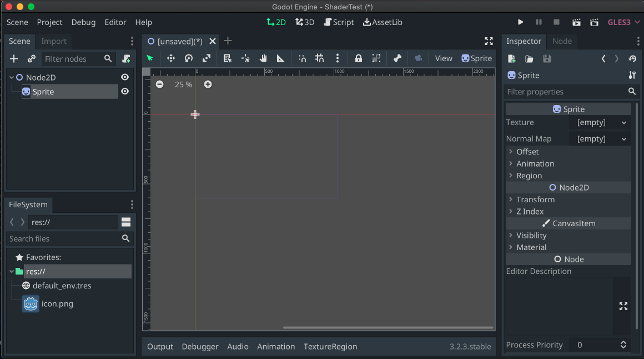Pick the Pan Mode hand tool
The height and width of the screenshot is (359, 644).
click(x=263, y=58)
